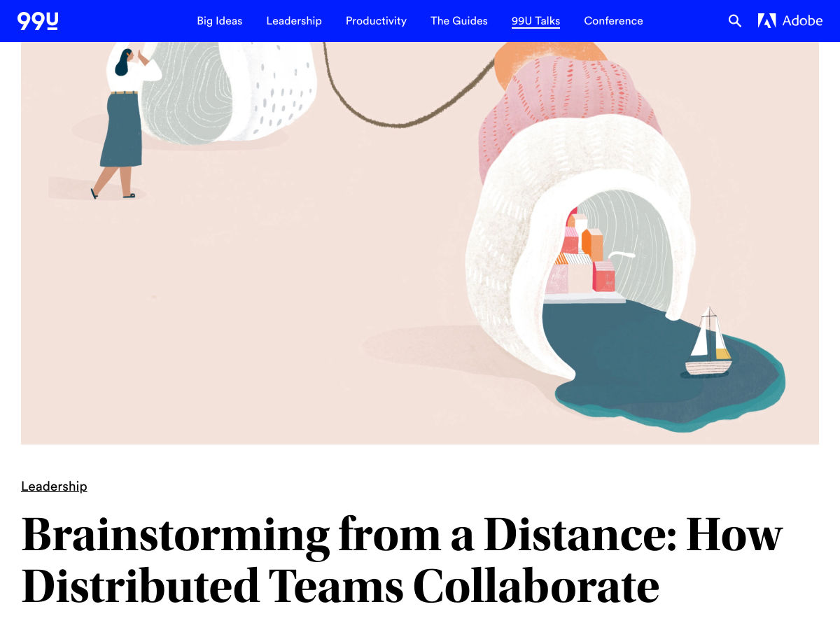
Task: Switch to the 99U Talks page
Action: 535,21
